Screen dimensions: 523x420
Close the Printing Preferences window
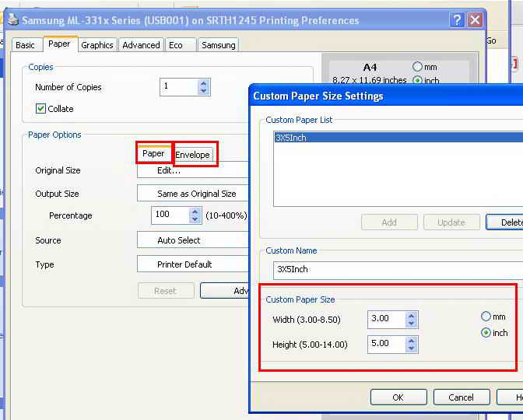click(x=475, y=20)
